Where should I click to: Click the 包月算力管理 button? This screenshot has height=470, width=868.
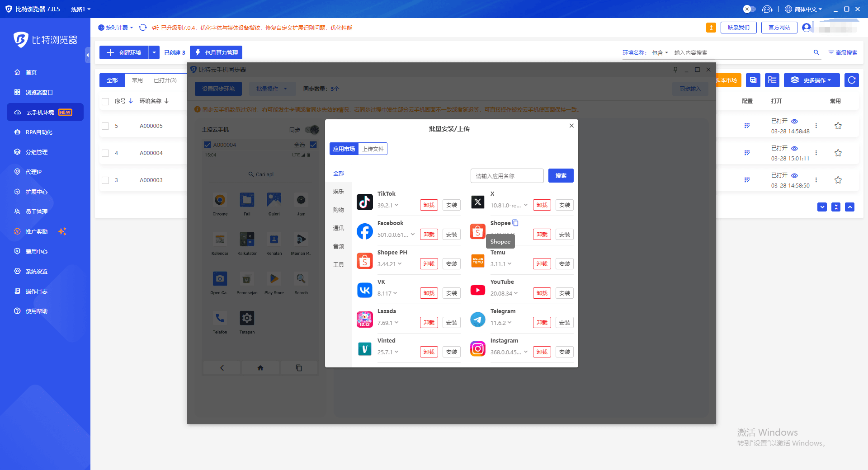click(216, 52)
